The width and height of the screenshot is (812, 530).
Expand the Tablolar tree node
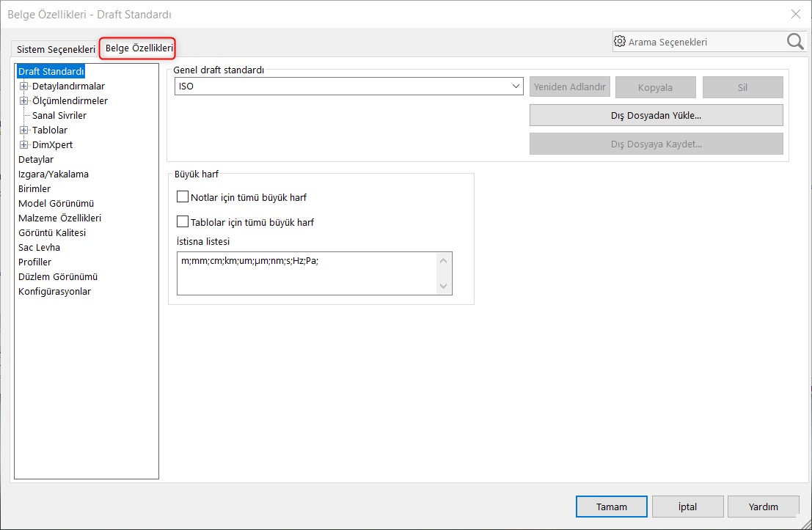click(23, 130)
